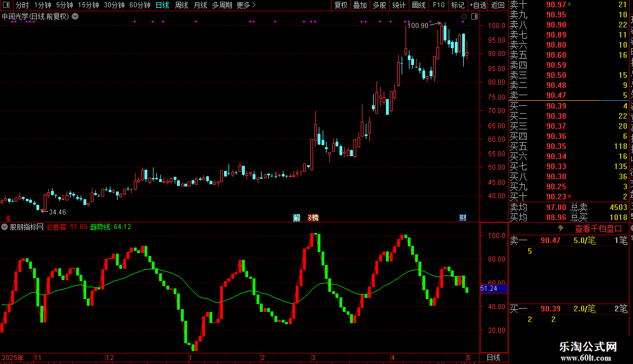Screen dimensions: 633x364
Task: Click the 5.0/笔 detail in sell queue
Action: (x=585, y=240)
